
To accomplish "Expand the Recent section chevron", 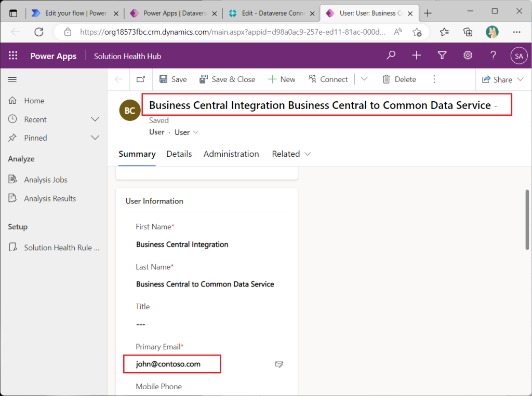I will coord(96,119).
